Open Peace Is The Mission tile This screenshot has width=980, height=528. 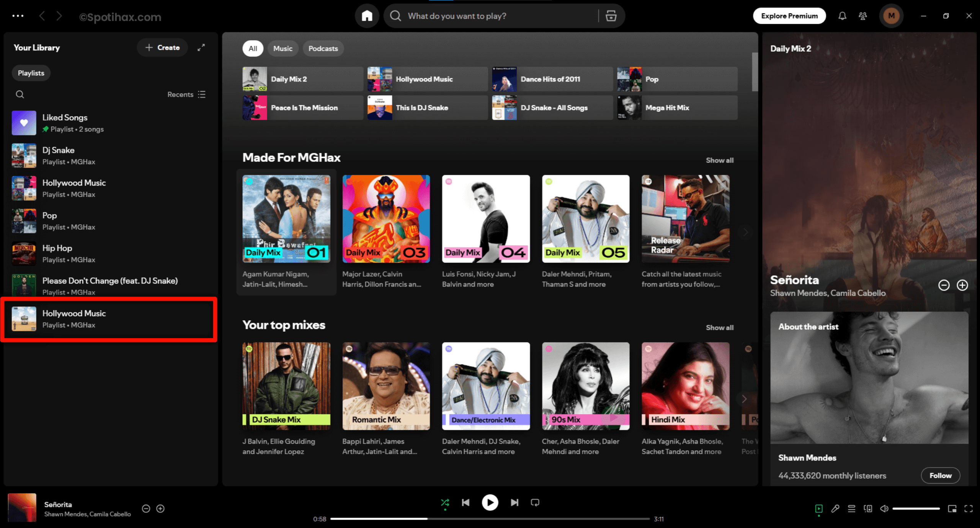[x=303, y=108]
